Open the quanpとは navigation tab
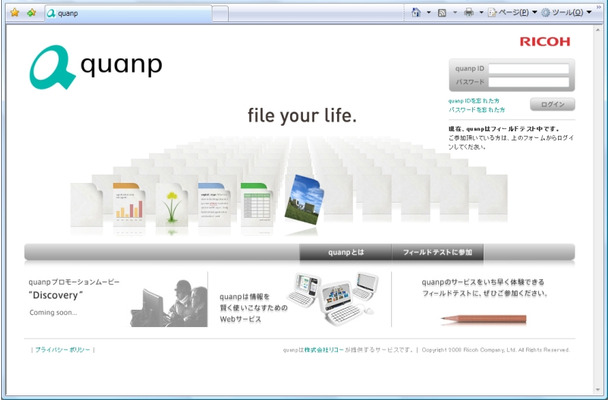Viewport: 610px width, 400px height. 345,252
